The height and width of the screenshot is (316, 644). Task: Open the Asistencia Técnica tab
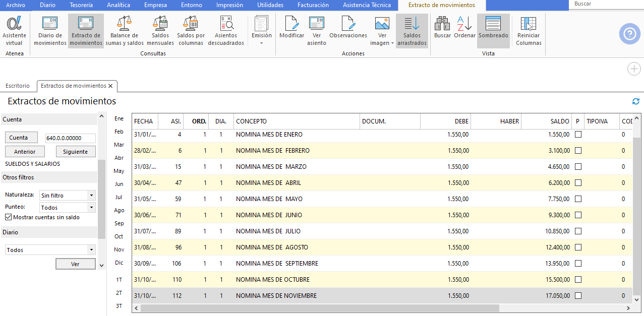pyautogui.click(x=367, y=5)
